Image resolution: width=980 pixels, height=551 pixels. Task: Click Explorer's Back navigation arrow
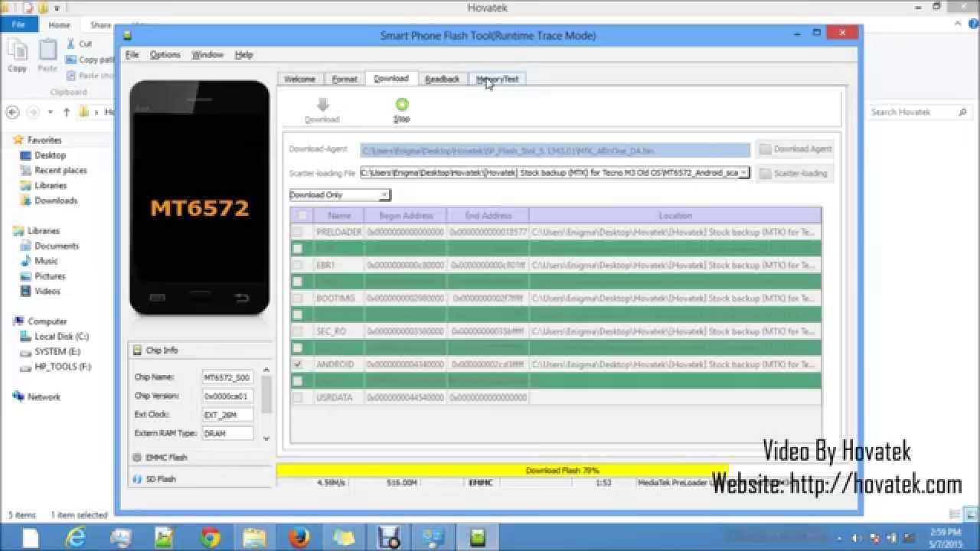pyautogui.click(x=12, y=112)
